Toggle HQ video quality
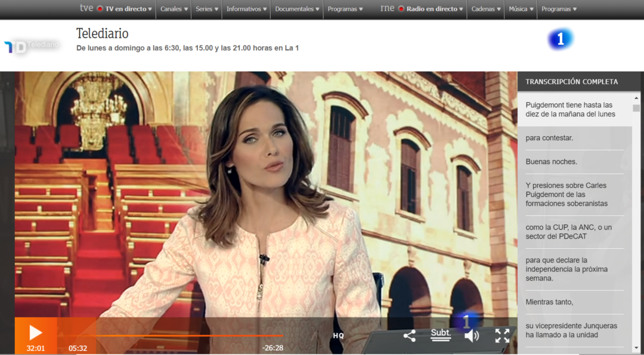644x355 pixels. pos(338,336)
